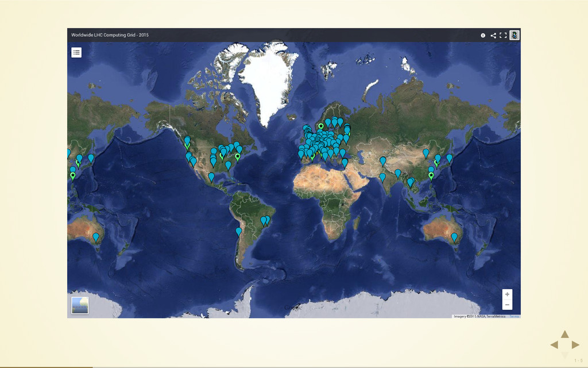Select the green star marker in Scandinavia
The height and width of the screenshot is (368, 588).
[x=320, y=126]
